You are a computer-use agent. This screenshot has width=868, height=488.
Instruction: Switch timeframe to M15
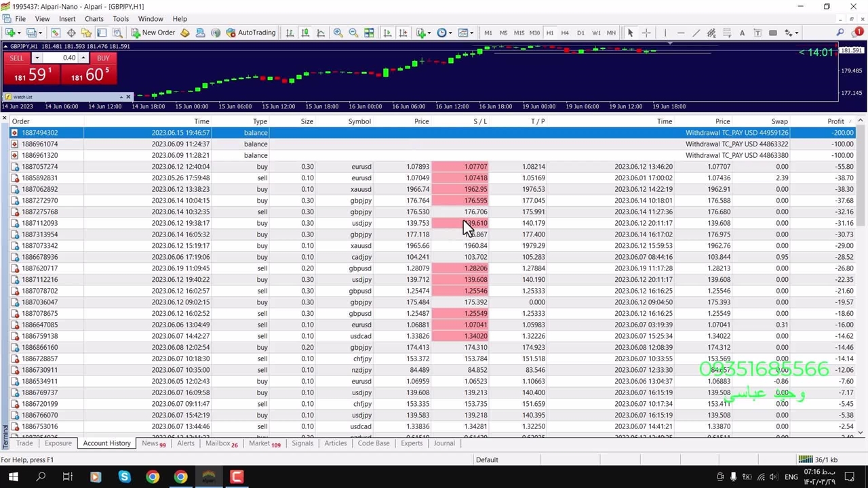pos(519,33)
